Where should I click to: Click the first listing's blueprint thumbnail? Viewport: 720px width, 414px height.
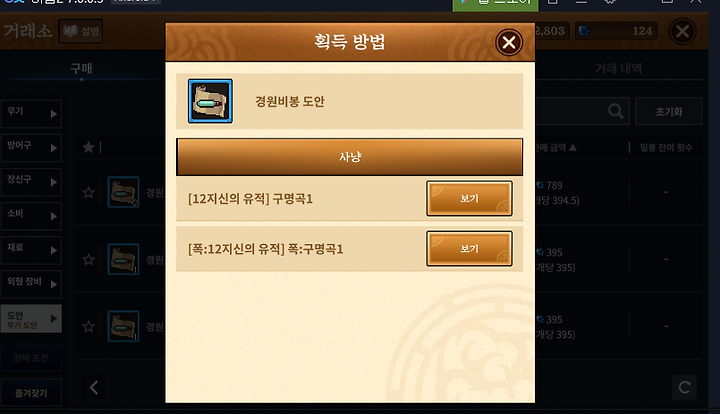pos(123,192)
